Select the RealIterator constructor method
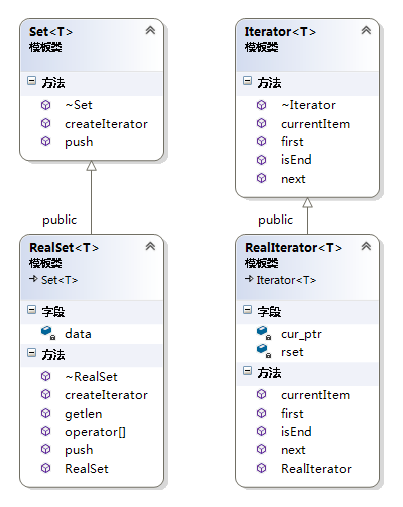The width and height of the screenshot is (403, 507). click(x=316, y=468)
